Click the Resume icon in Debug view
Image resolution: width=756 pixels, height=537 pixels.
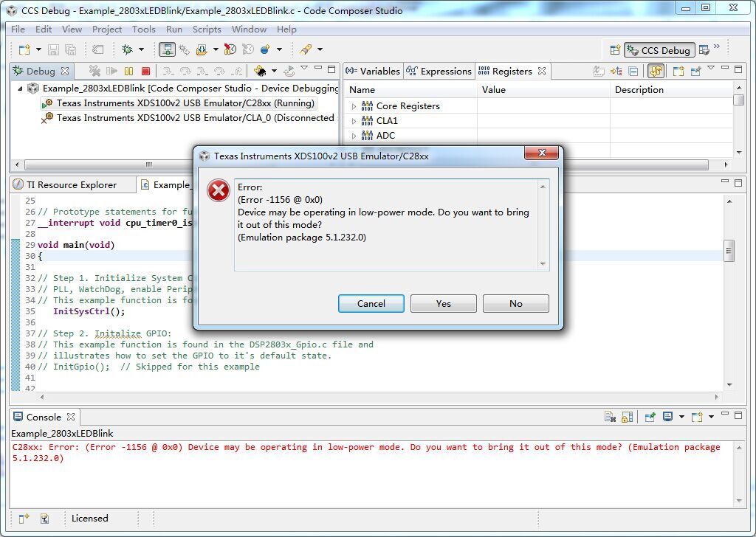112,72
